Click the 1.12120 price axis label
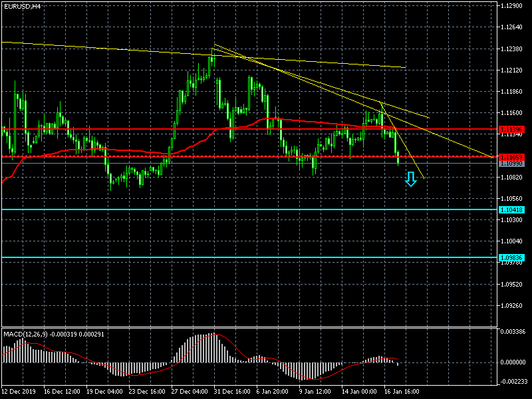 point(511,70)
